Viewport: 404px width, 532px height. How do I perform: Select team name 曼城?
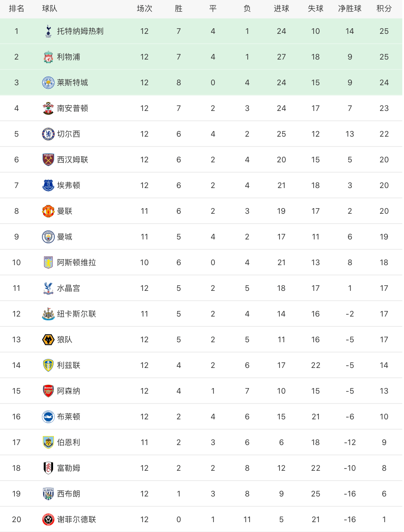coord(65,237)
